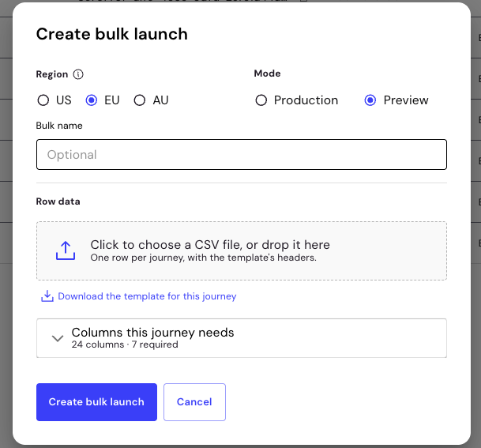
Task: Click the 'Bulk name' label
Action: (59, 126)
